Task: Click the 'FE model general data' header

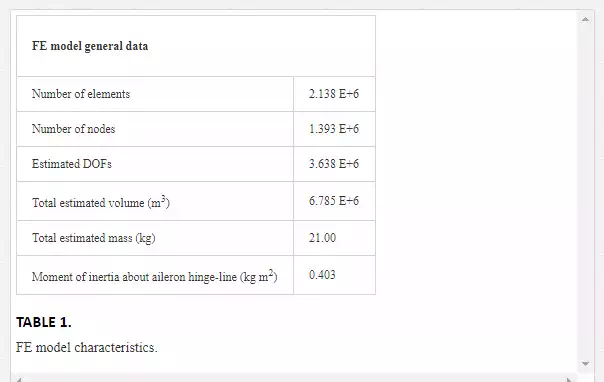Action: [90, 46]
